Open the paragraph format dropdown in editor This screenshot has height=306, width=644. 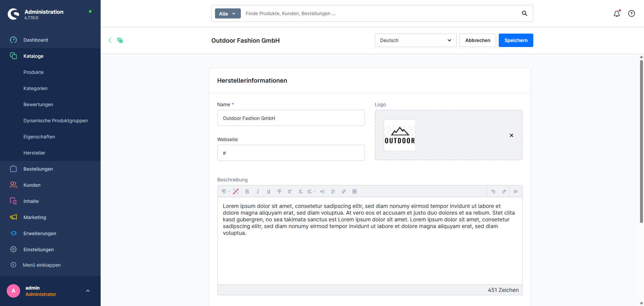pyautogui.click(x=225, y=191)
